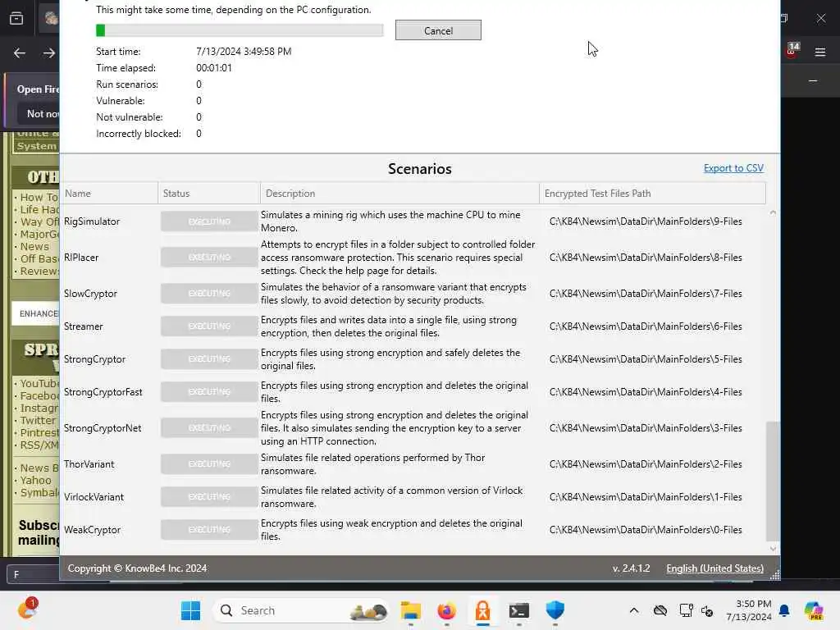The height and width of the screenshot is (630, 840).
Task: Click the muted volume tray icon
Action: coord(707,611)
